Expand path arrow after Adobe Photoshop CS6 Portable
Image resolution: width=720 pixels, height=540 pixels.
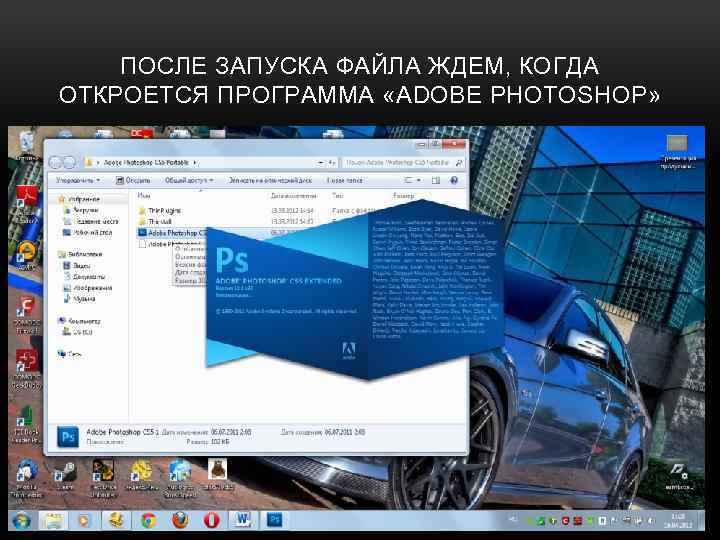point(195,162)
